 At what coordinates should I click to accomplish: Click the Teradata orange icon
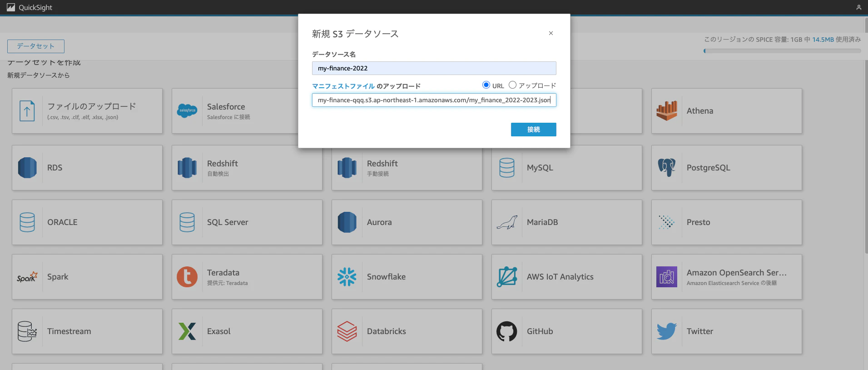(187, 277)
